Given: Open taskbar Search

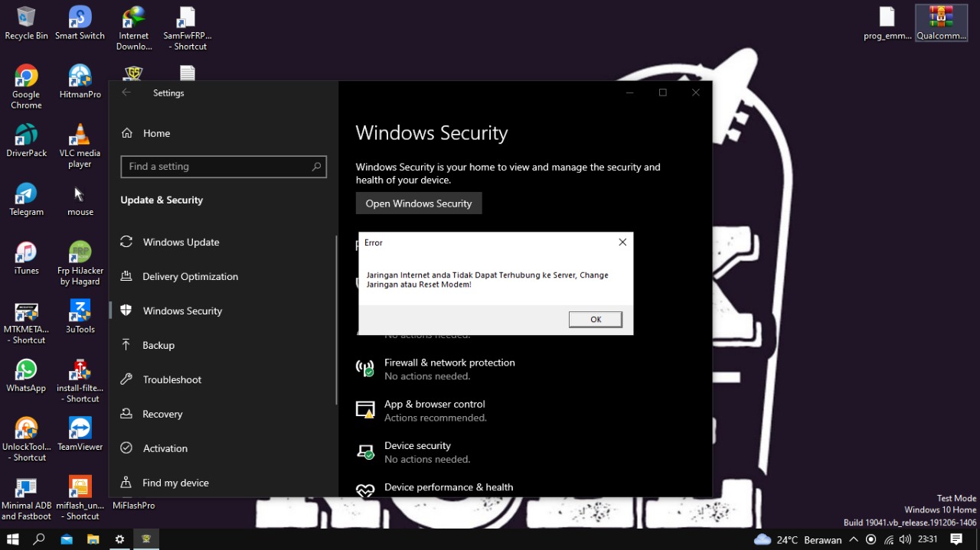Looking at the screenshot, I should [39, 539].
